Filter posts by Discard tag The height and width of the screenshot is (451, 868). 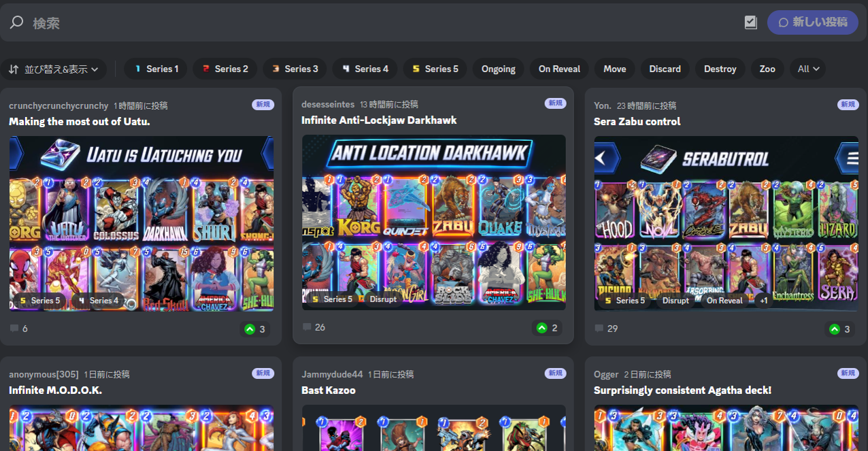click(665, 69)
